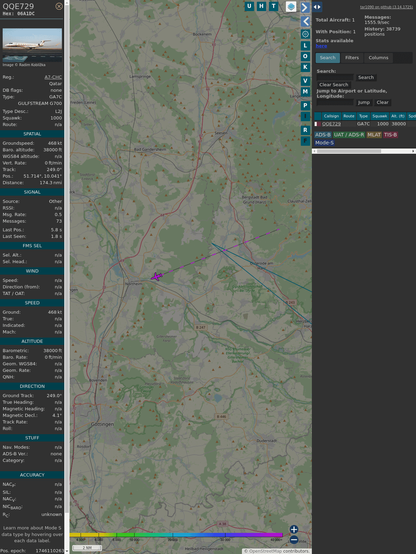
Task: Switch to the Columns tab
Action: 378,58
